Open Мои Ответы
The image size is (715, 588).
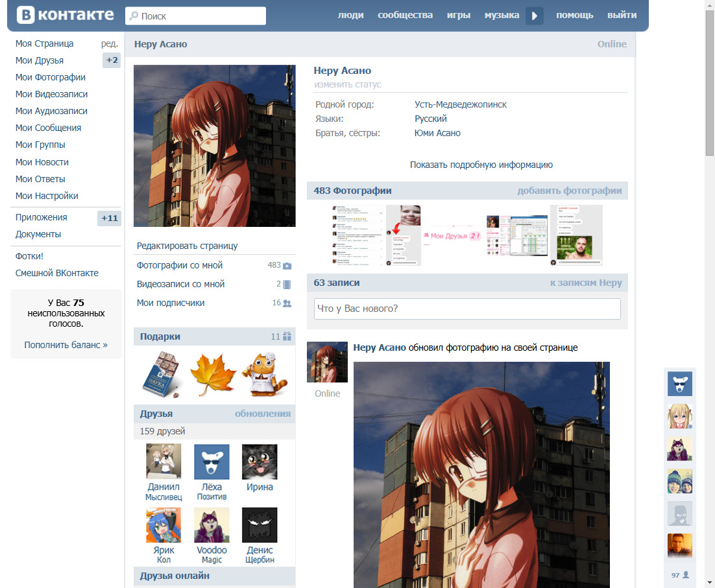41,179
